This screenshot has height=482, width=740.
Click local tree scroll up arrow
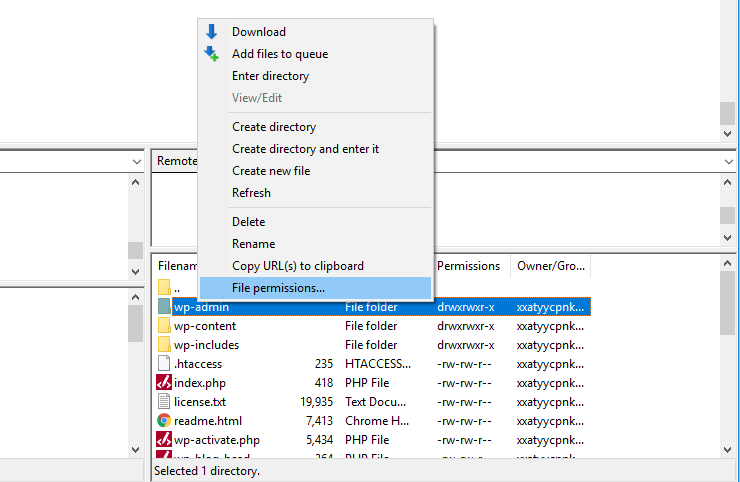click(x=135, y=182)
